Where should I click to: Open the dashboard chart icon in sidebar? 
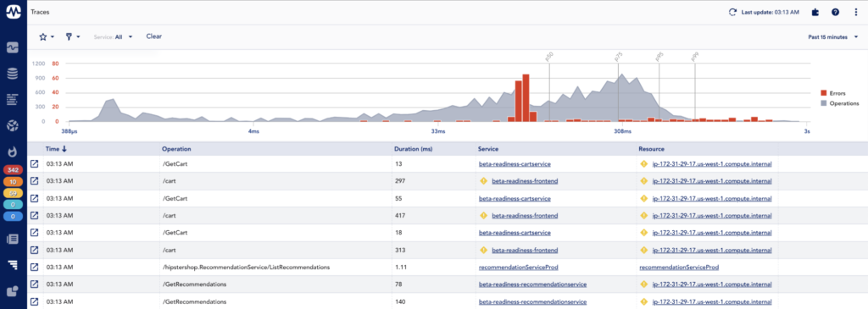(x=13, y=47)
